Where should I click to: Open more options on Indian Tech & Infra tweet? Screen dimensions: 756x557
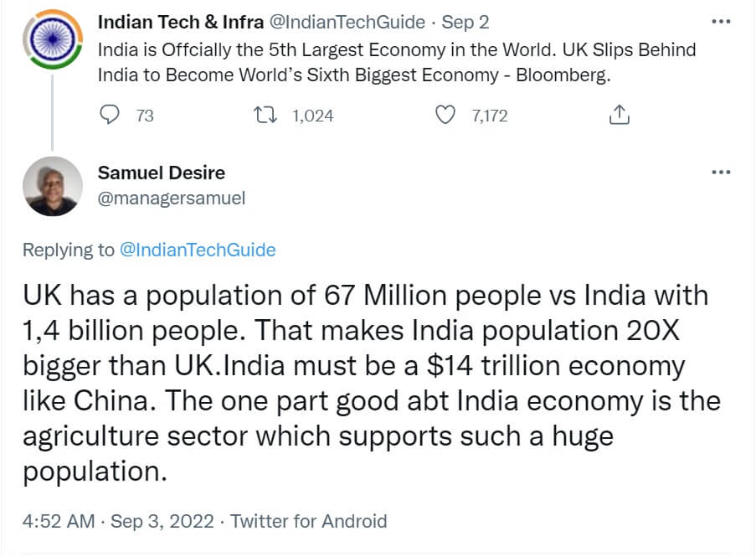pyautogui.click(x=720, y=21)
